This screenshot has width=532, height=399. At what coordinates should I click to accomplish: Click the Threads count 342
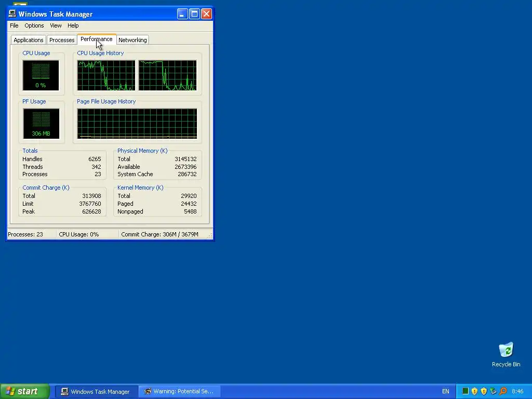pyautogui.click(x=96, y=167)
